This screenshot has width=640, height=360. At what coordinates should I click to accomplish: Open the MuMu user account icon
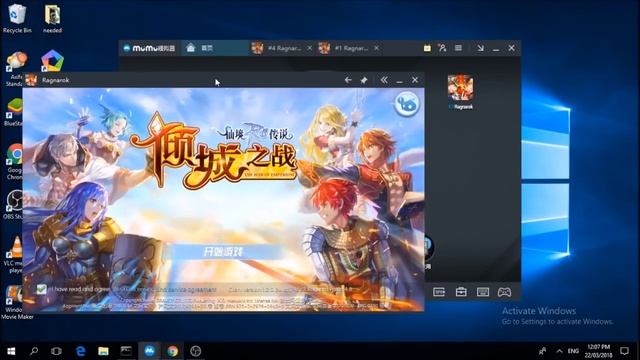[442, 48]
